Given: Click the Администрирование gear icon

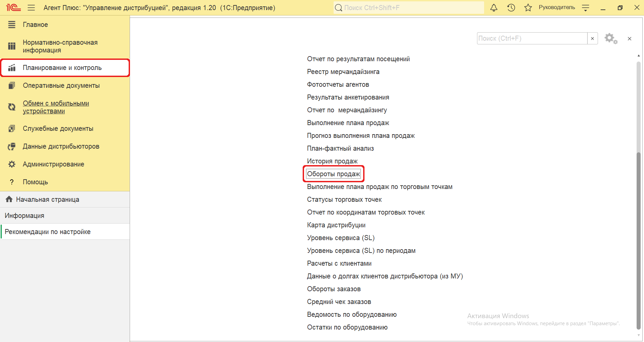Looking at the screenshot, I should pos(12,164).
